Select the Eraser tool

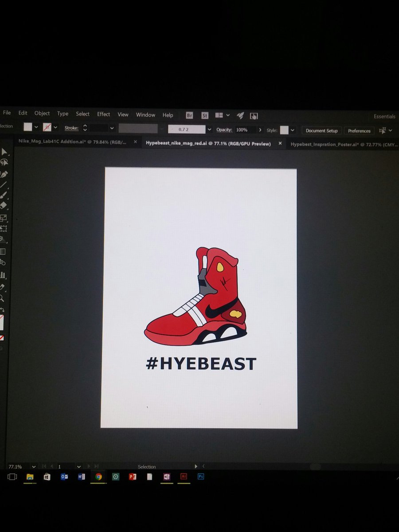pyautogui.click(x=4, y=206)
